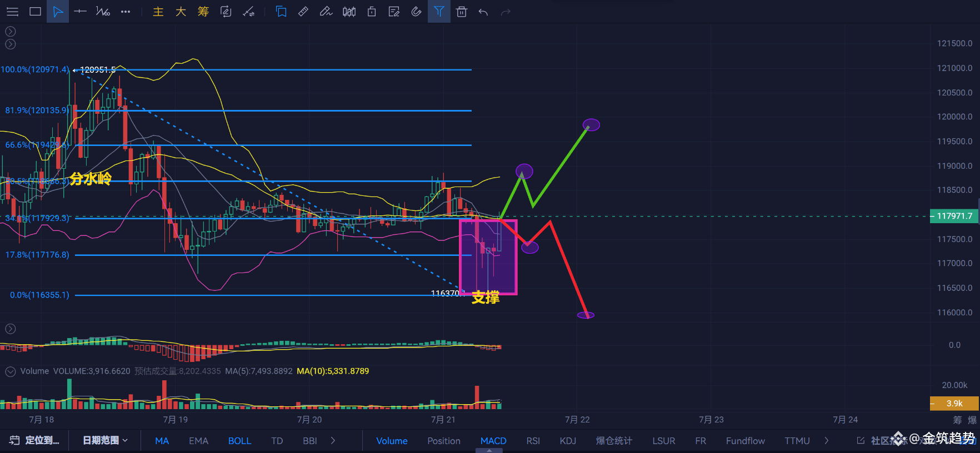
Task: Click the MA(5):7,493.8892 legend value
Action: click(259, 371)
